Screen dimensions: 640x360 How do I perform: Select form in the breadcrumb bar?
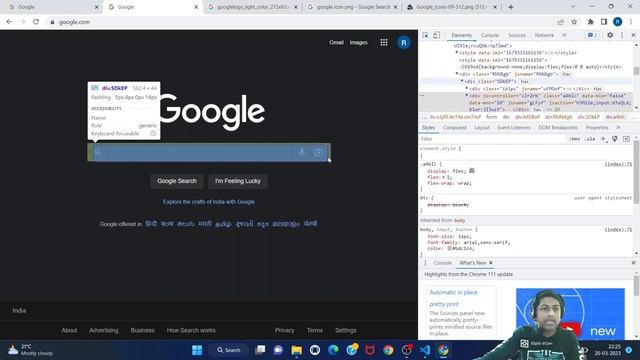pos(491,117)
